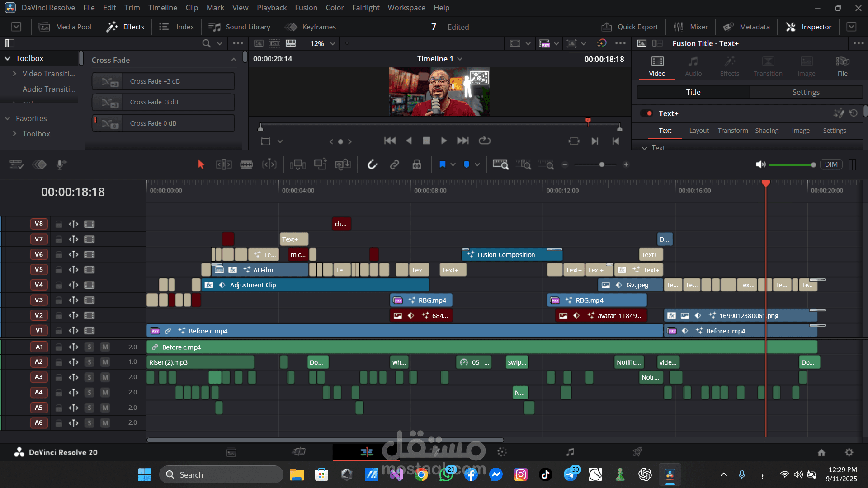Open the Fairlight menu

[x=366, y=8]
